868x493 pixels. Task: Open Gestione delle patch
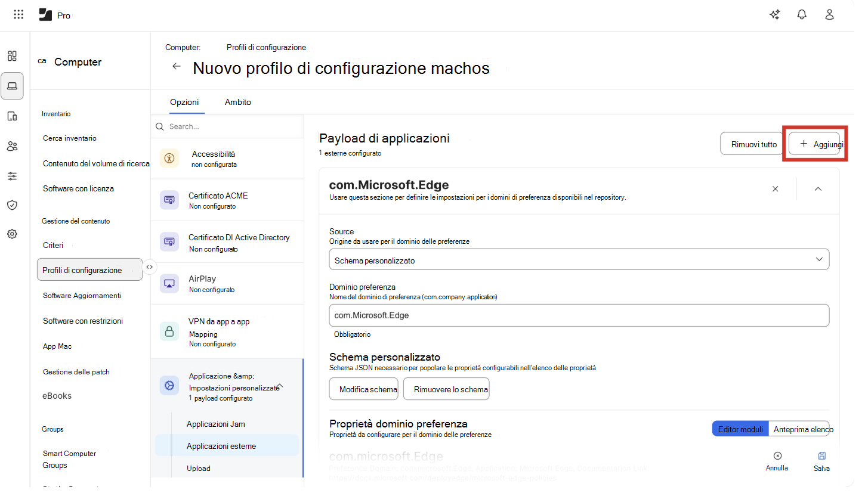(x=76, y=372)
